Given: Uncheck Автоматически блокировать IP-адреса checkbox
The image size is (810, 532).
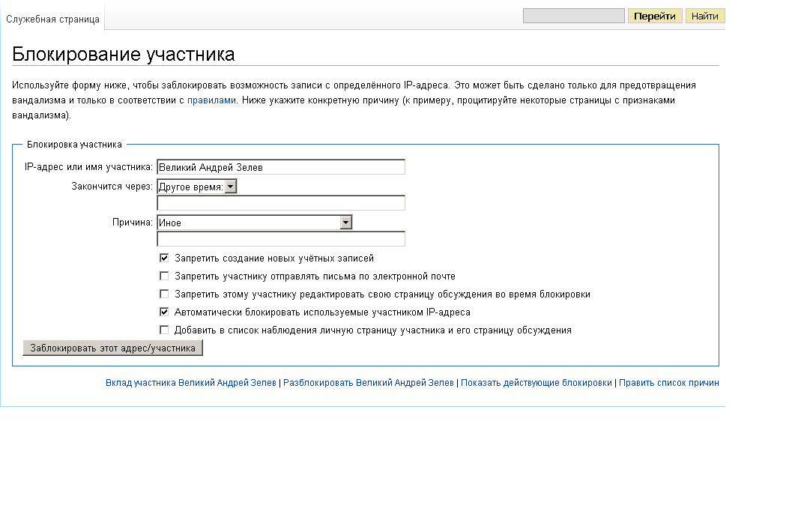Looking at the screenshot, I should [164, 312].
